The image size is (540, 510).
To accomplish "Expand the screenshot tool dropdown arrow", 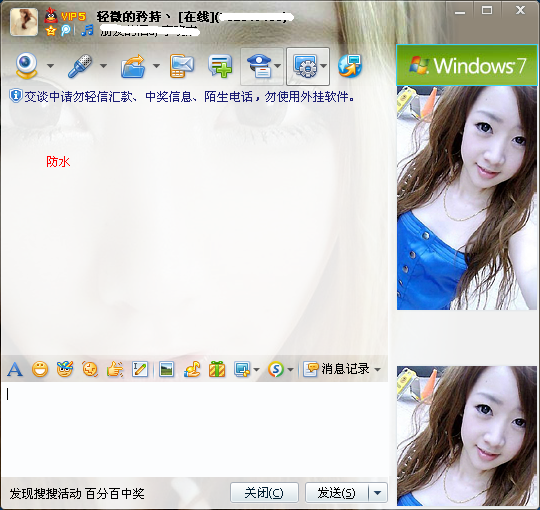I will (x=256, y=370).
